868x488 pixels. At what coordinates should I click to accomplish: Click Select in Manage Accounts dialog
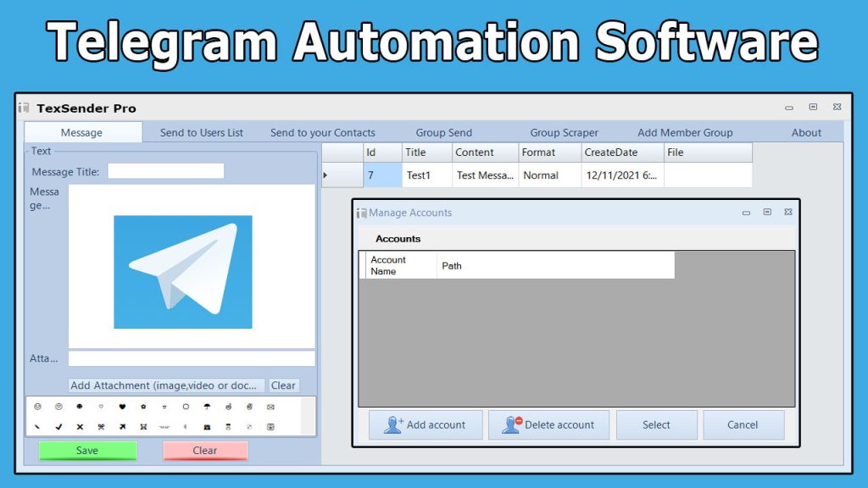656,425
